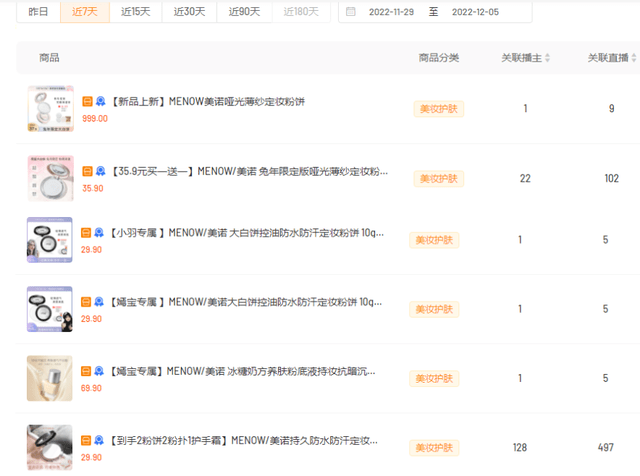The height and width of the screenshot is (476, 640).
Task: Click blue badge icon in 小羽专属 row
Action: (99, 233)
